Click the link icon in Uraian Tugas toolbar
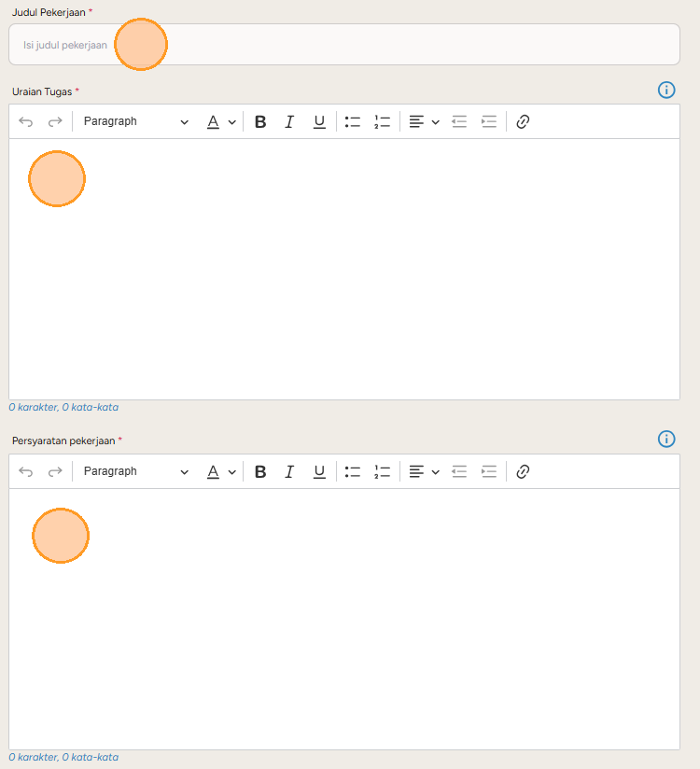This screenshot has width=700, height=769. pos(523,121)
